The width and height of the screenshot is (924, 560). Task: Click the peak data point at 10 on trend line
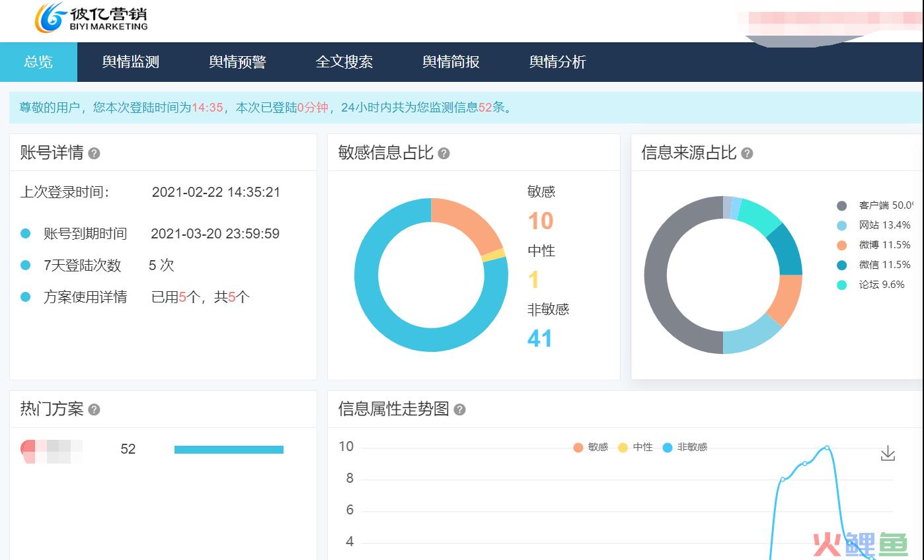click(x=826, y=448)
